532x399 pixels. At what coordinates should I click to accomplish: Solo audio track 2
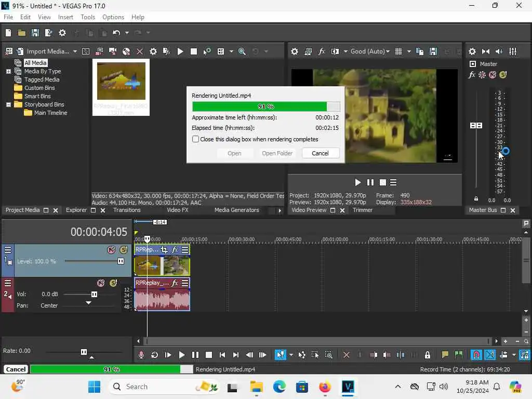[x=113, y=283]
